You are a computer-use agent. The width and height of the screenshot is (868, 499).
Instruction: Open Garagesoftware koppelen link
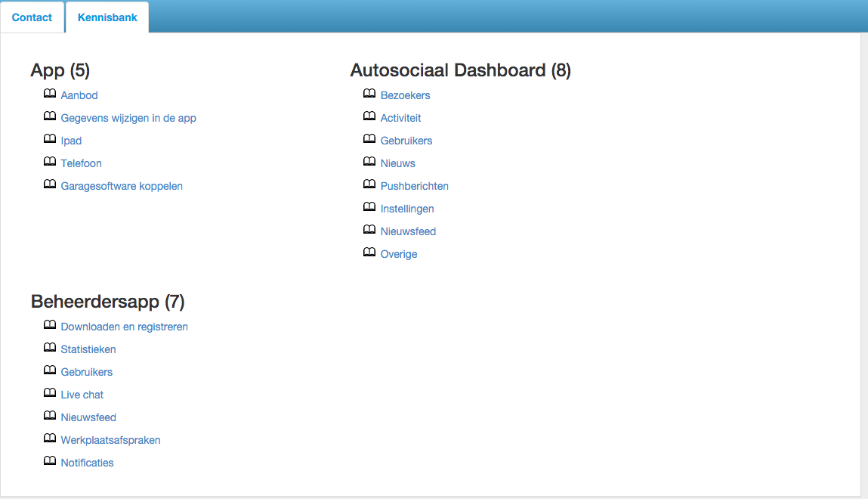122,186
